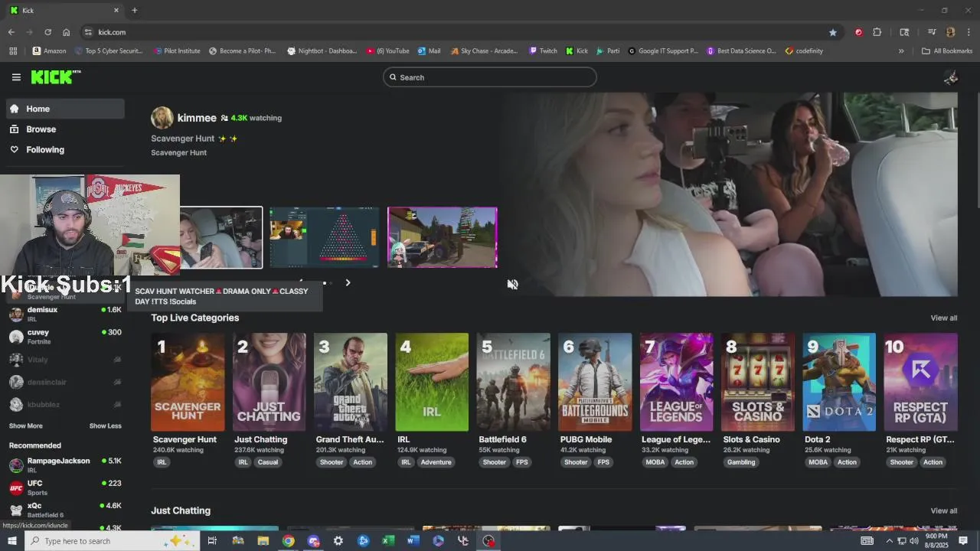Click FPS tag under Battlefield 6

(522, 462)
